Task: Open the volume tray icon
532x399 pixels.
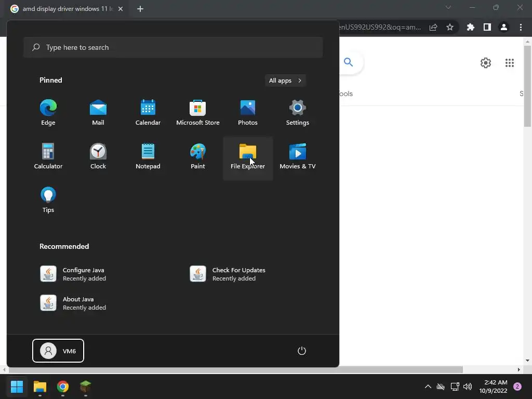Action: coord(468,387)
